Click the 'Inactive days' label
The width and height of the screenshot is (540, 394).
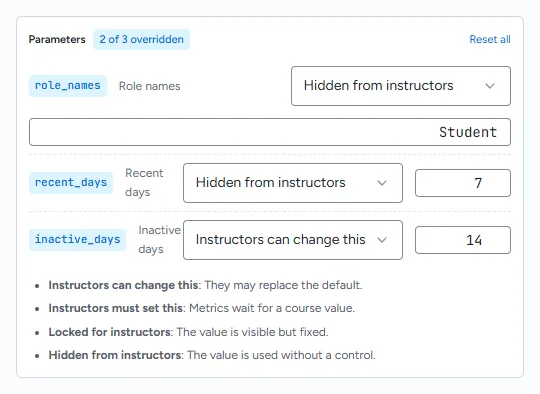[159, 239]
